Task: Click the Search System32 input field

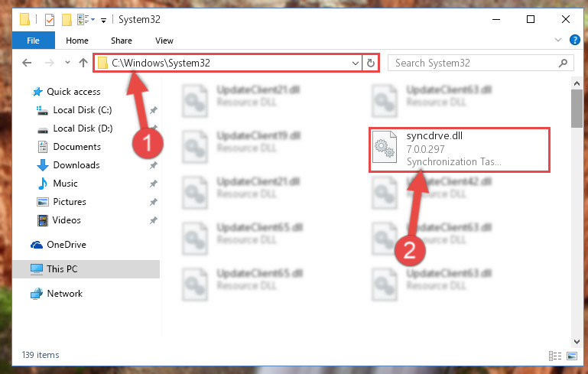Action: (473, 63)
